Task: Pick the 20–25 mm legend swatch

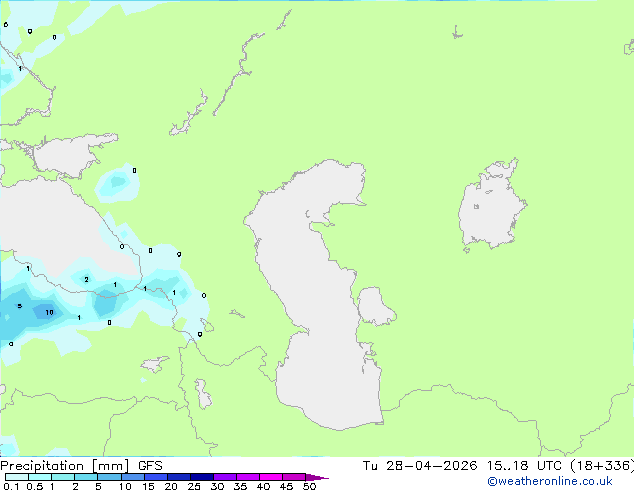Action: [x=179, y=477]
